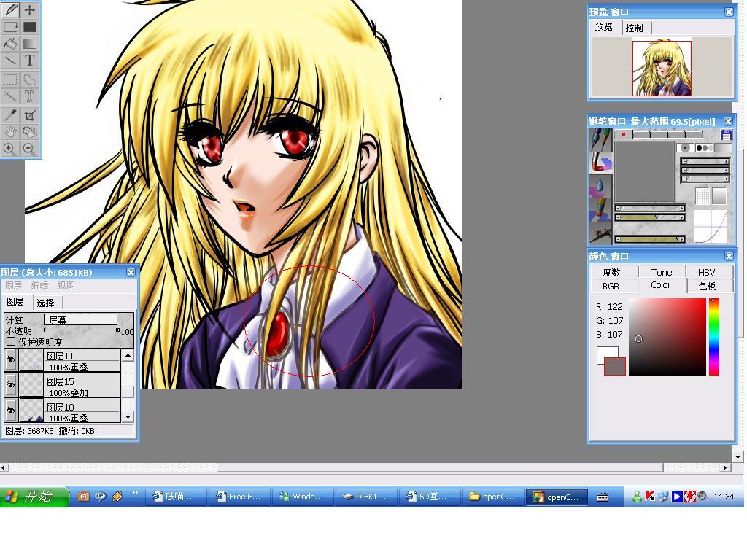Open the HSV tab in the color window
This screenshot has height=560, width=747.
(x=706, y=272)
